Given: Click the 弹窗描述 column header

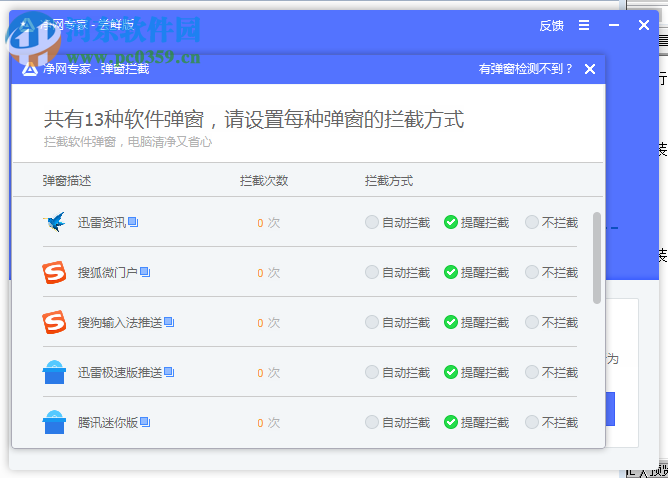Looking at the screenshot, I should 67,181.
